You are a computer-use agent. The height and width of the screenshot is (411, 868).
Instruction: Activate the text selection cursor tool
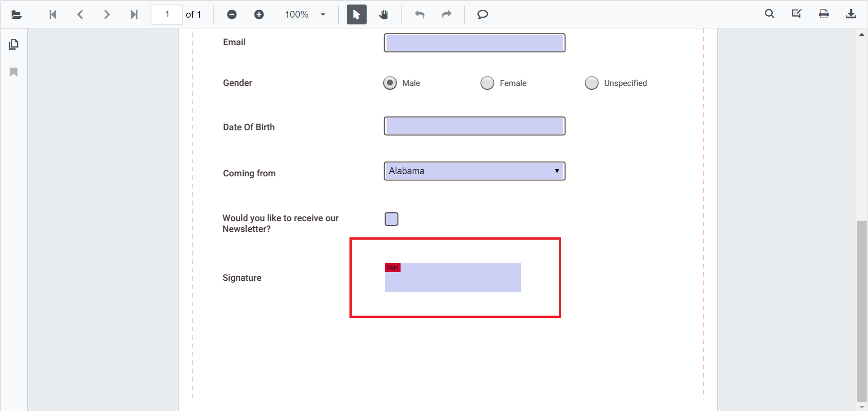(357, 14)
